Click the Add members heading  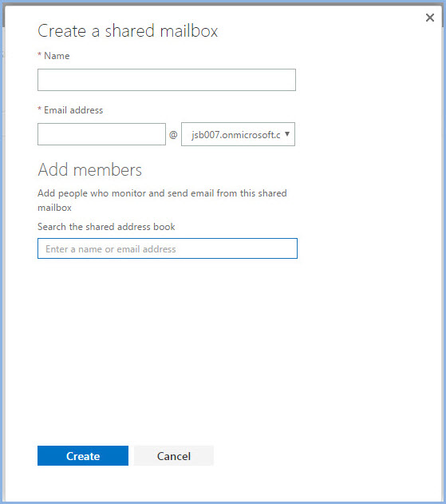[89, 169]
